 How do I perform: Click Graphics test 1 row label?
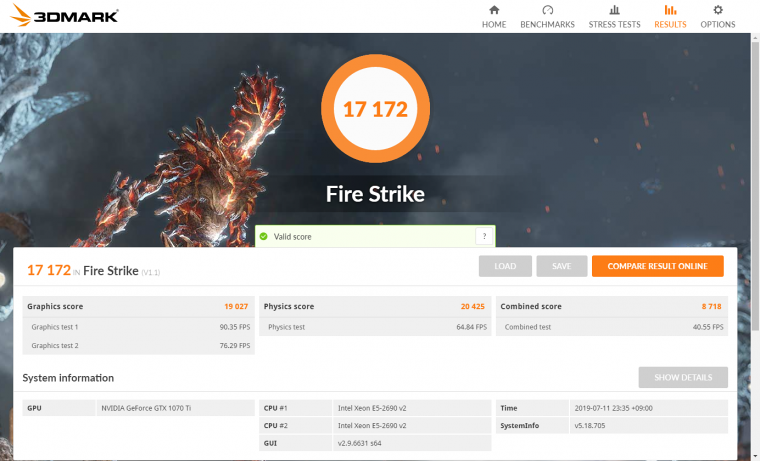(x=55, y=327)
